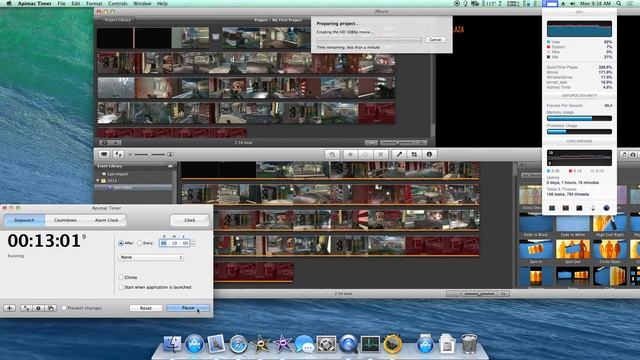Select the voiceover microphone tool

coord(399,154)
